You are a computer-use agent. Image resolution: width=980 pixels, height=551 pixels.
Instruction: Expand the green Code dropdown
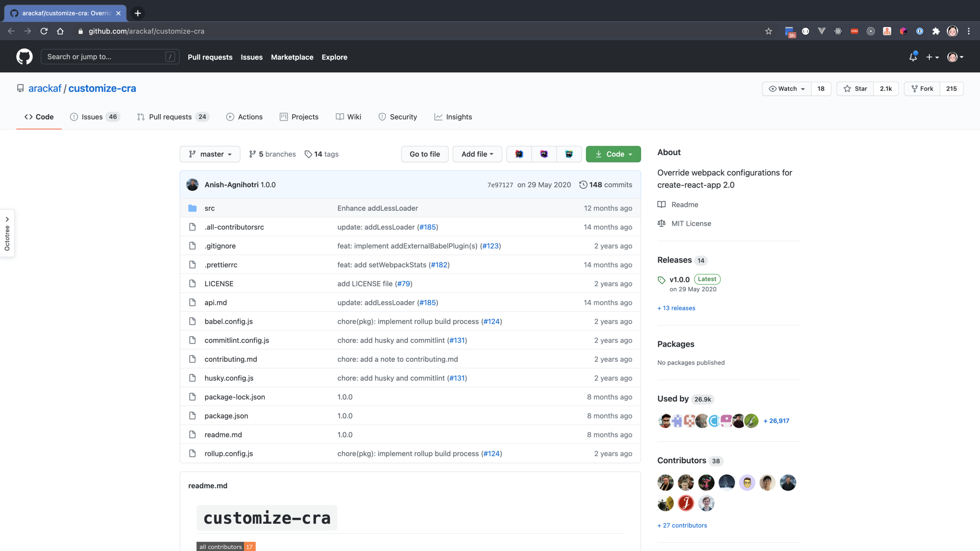tap(613, 154)
